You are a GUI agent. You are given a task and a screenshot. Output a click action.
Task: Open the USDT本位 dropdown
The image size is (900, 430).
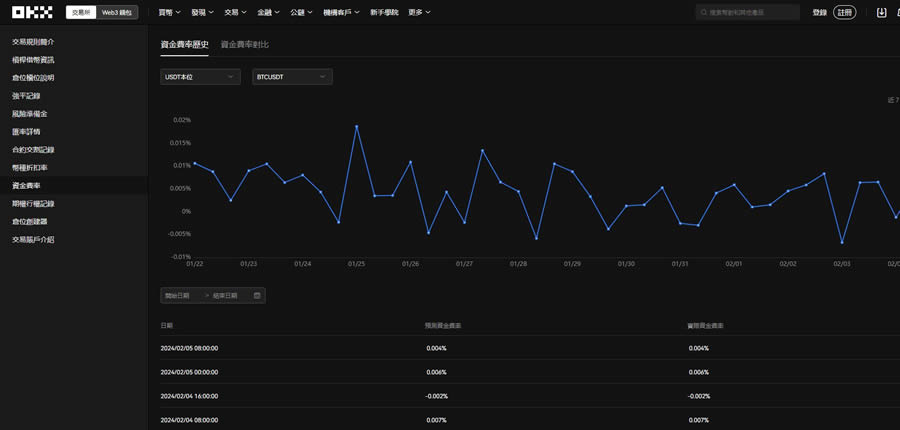click(200, 77)
